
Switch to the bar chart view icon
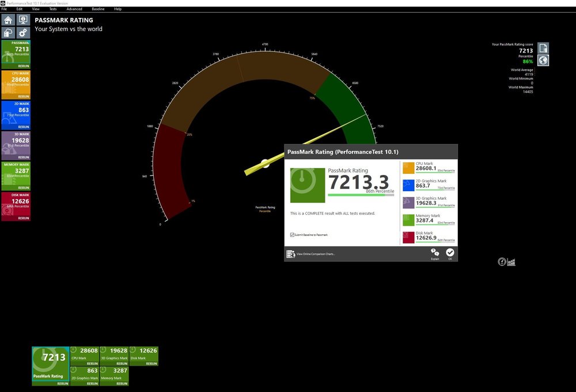[511, 262]
